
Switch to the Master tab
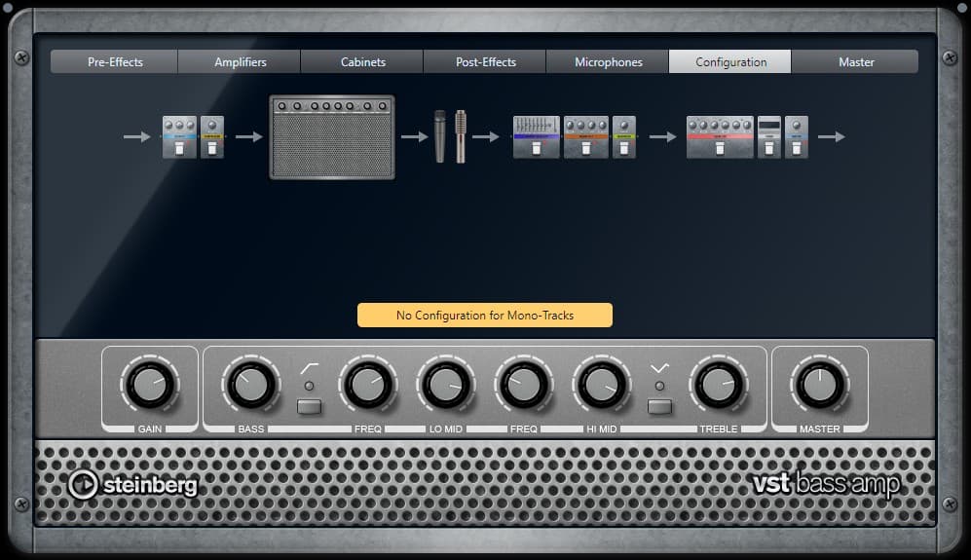[x=855, y=62]
